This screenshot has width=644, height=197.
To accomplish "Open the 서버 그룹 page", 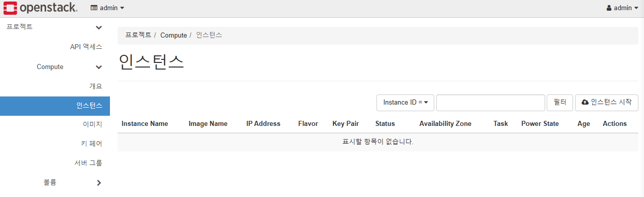I will 88,163.
